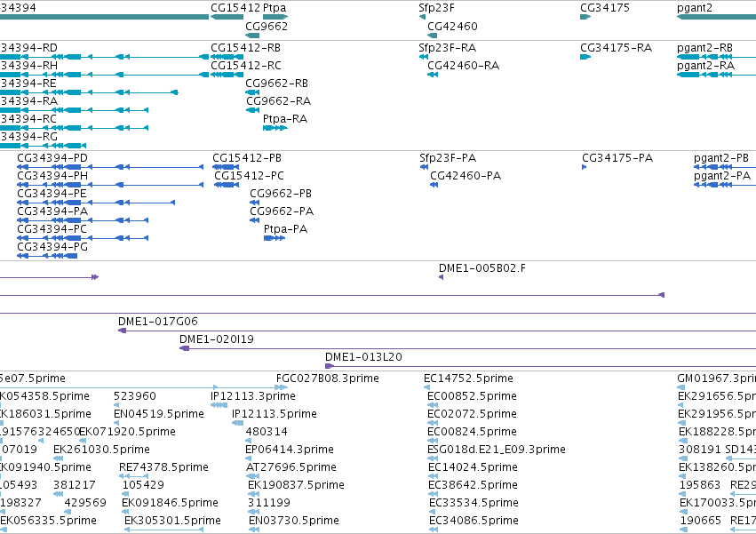
Task: Click clone DME1-005B02.F
Action: [482, 268]
